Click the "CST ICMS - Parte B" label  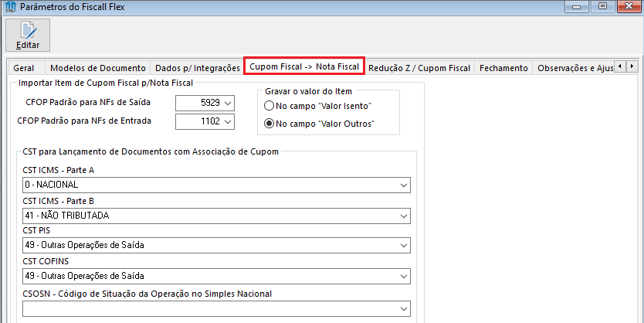click(x=59, y=201)
